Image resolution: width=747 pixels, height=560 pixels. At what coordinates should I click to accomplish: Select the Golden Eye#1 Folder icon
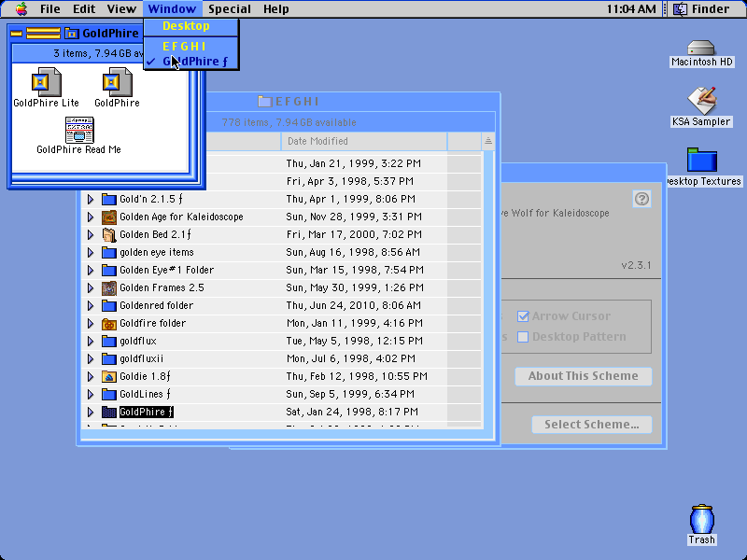[109, 270]
